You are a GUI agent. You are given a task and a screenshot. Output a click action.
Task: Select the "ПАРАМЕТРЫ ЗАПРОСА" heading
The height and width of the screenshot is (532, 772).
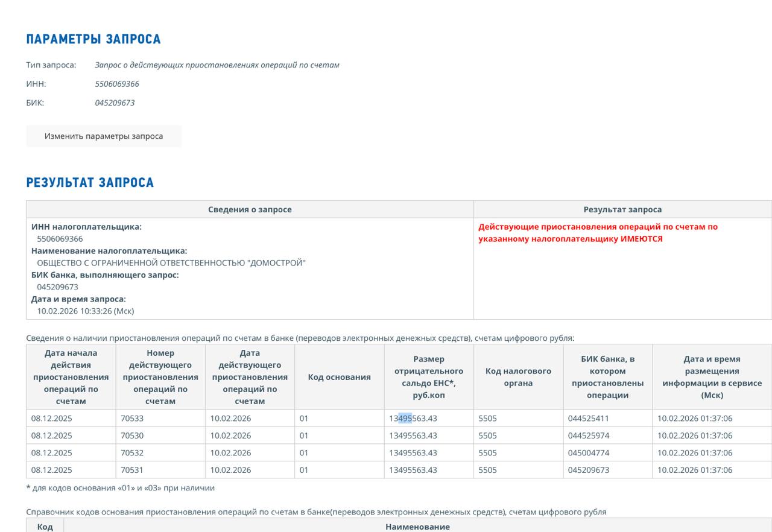pos(93,39)
